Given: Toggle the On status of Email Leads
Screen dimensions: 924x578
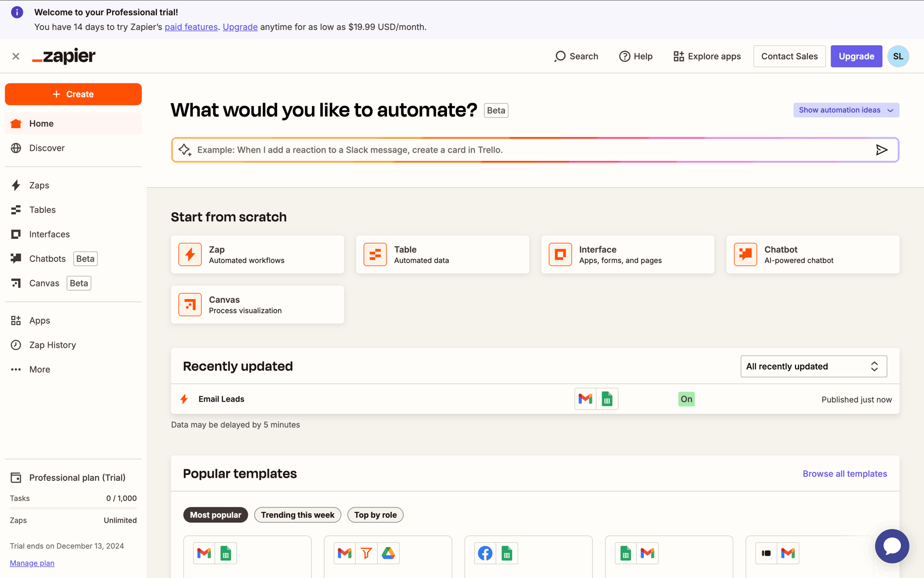Looking at the screenshot, I should pos(686,399).
